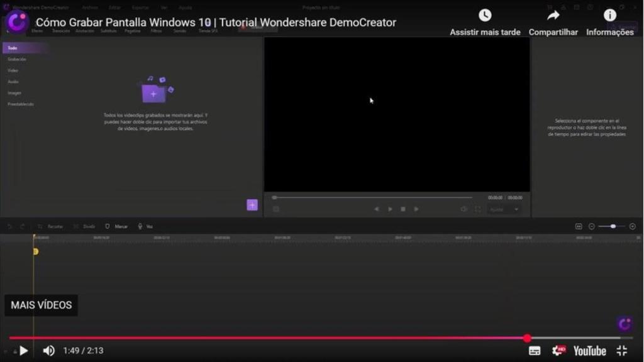The width and height of the screenshot is (644, 362).
Task: Click the DemoCreator preview seek bar
Action: coord(373,197)
